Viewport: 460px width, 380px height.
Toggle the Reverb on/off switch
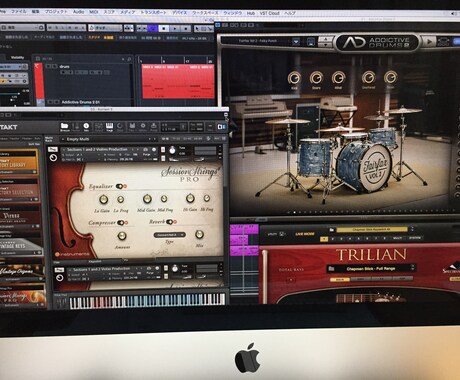tap(171, 222)
